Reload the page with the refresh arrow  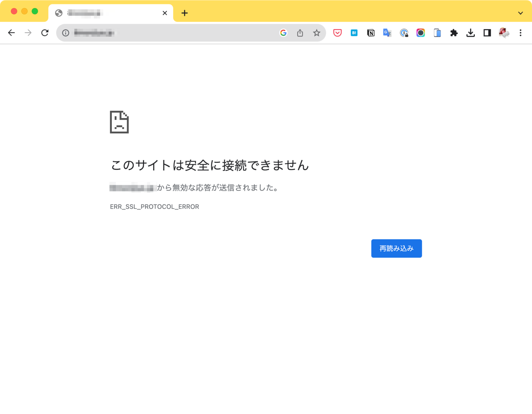45,33
